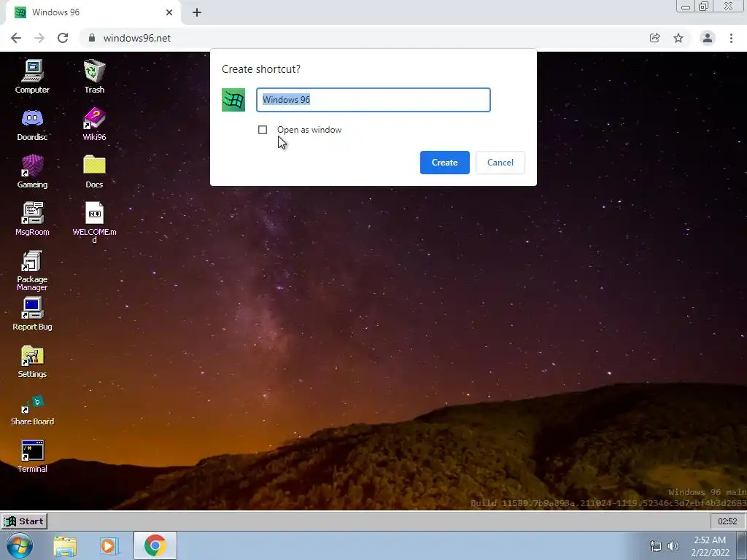Launch Package Manager icon
This screenshot has height=560, width=747.
pos(32,271)
